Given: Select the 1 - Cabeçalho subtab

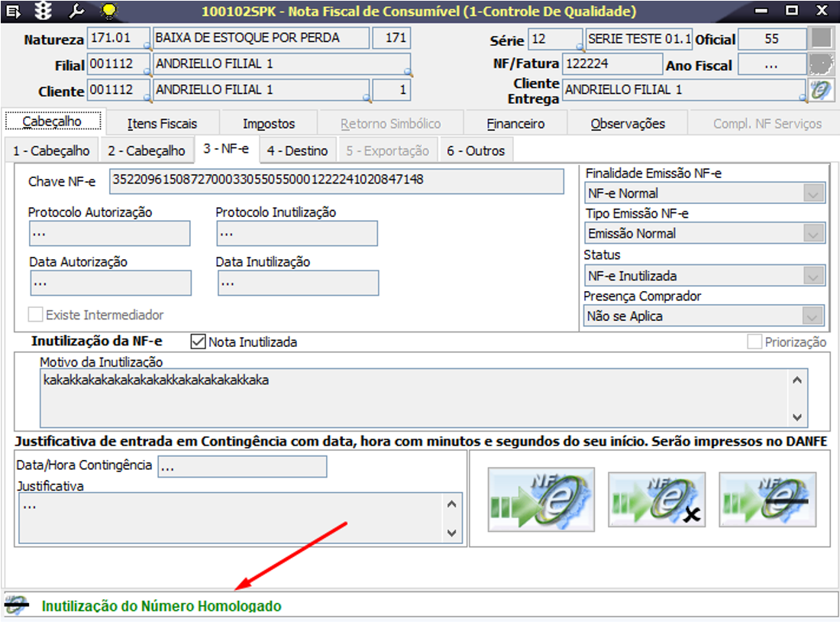Looking at the screenshot, I should (51, 151).
